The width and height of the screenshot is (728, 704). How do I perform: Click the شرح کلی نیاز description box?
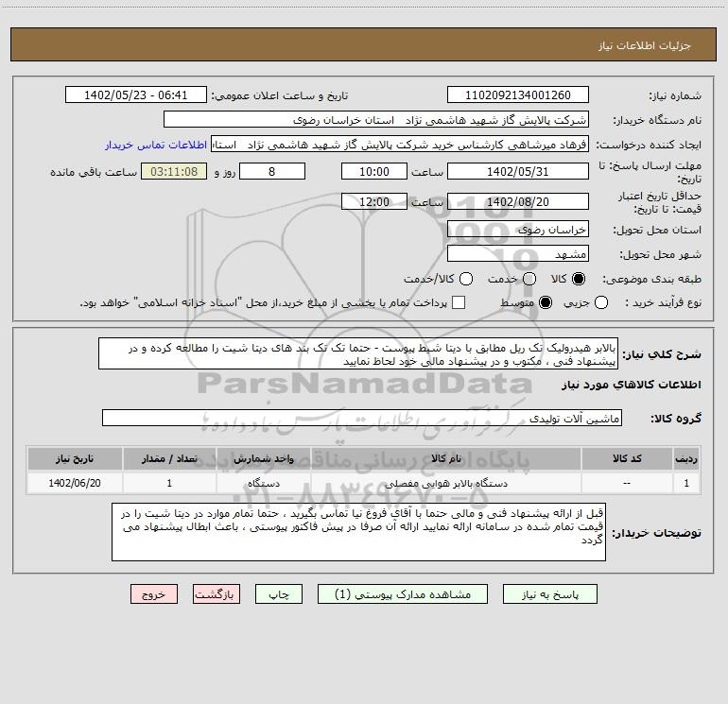point(358,353)
